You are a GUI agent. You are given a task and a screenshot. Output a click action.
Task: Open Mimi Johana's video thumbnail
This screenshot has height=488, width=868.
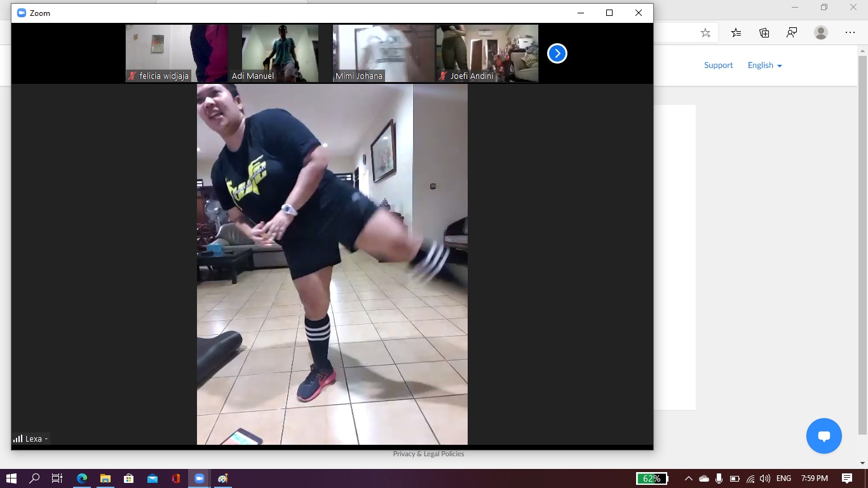(x=383, y=53)
